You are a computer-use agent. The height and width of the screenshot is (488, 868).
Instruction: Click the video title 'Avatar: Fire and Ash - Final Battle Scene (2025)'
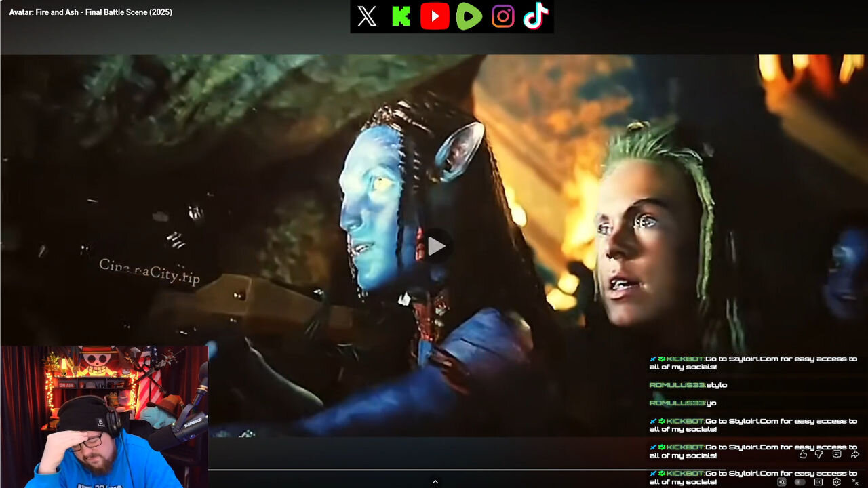pos(91,12)
